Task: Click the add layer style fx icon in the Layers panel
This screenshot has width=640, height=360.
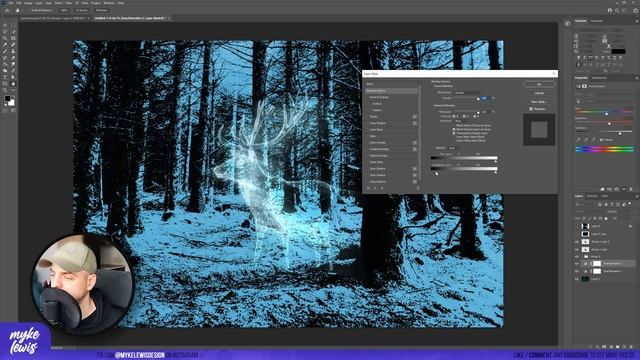Action: pyautogui.click(x=597, y=347)
